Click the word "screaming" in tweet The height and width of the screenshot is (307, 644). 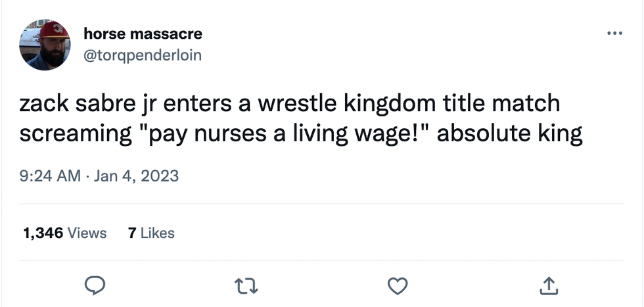click(74, 133)
